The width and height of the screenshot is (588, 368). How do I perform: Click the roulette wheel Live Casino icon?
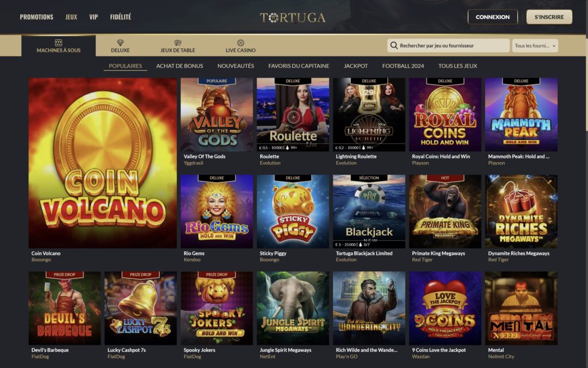[x=241, y=43]
